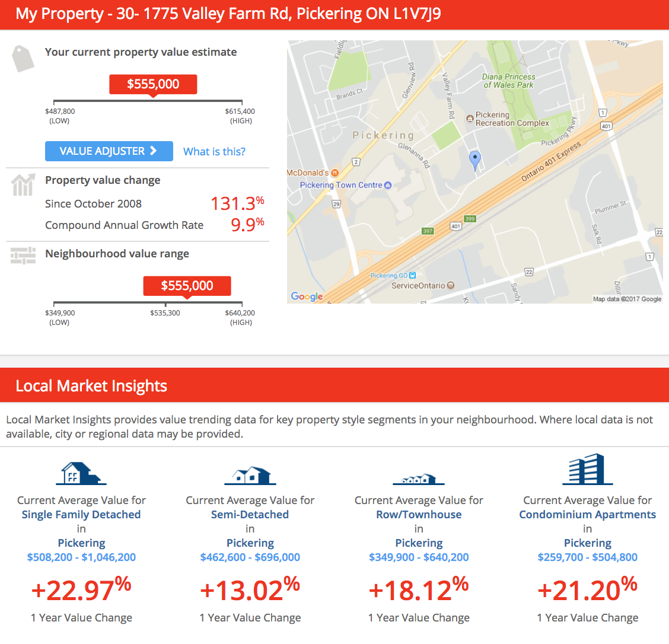Click the route 29 shield on map

point(336,204)
